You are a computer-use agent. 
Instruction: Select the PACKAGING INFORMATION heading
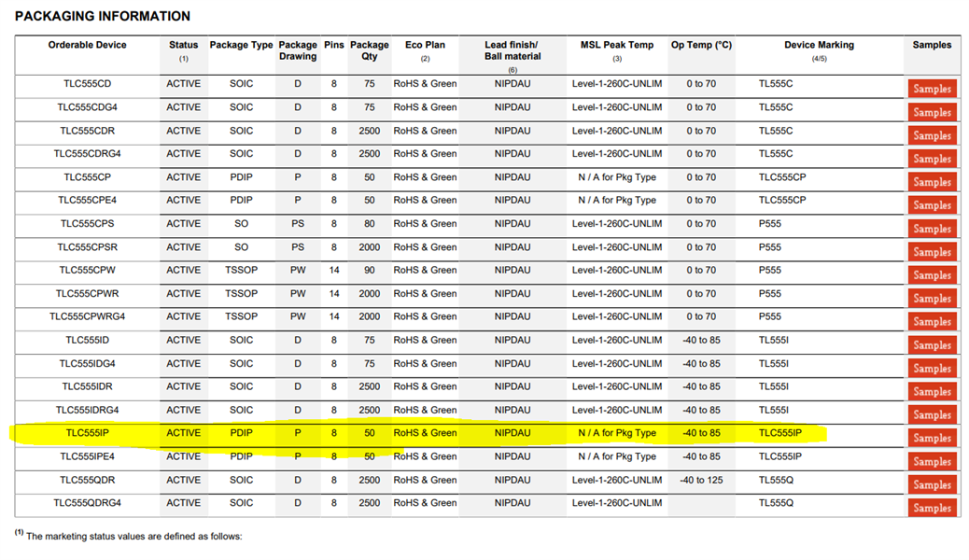tap(103, 17)
